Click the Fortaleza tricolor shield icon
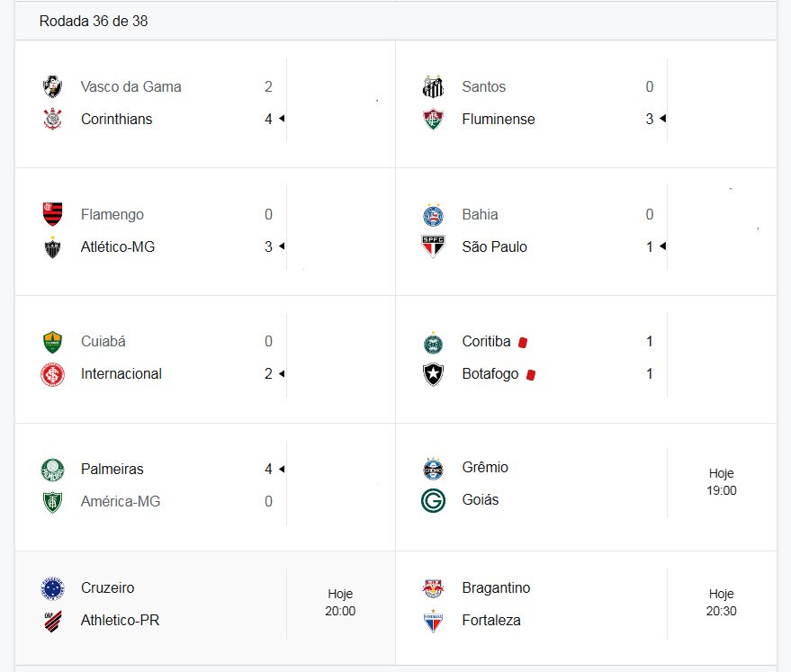The width and height of the screenshot is (791, 672). pyautogui.click(x=434, y=621)
